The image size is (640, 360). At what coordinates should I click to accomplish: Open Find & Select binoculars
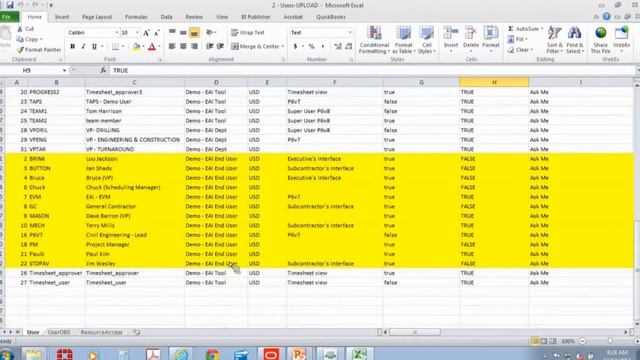pos(575,40)
